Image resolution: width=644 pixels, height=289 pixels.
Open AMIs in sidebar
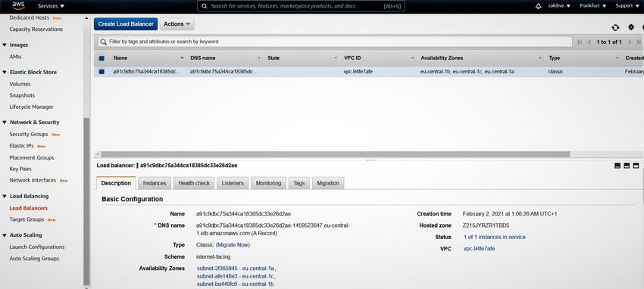(x=15, y=57)
